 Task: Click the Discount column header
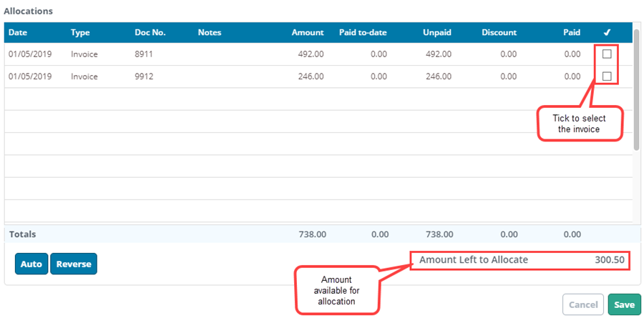pos(499,33)
